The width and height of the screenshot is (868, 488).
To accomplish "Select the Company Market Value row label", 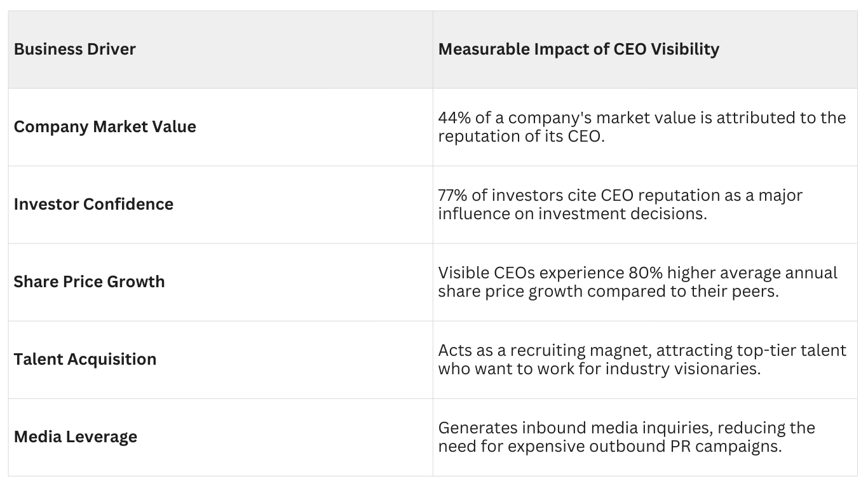I will pos(105,126).
